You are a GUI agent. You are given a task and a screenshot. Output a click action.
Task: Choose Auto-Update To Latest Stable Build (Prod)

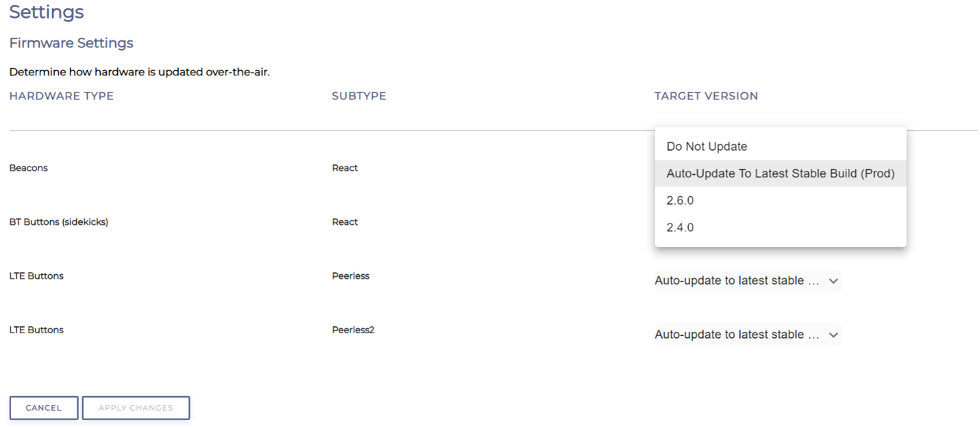tap(781, 173)
